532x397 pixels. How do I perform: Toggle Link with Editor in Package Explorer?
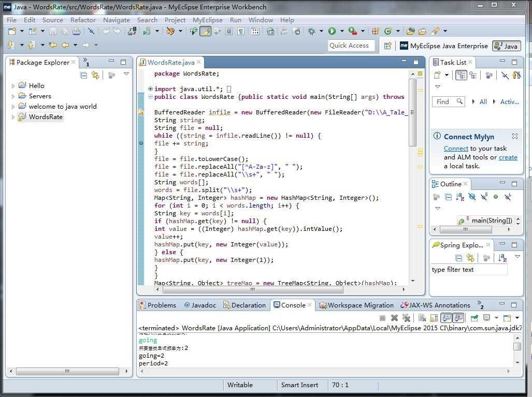click(x=95, y=75)
